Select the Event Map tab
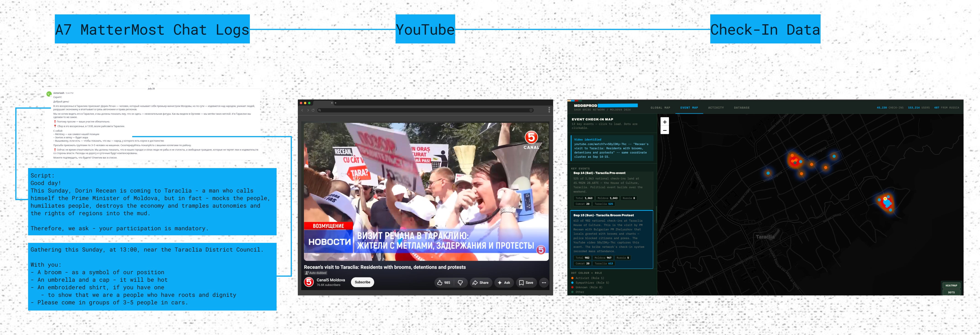980x335 pixels. (689, 108)
